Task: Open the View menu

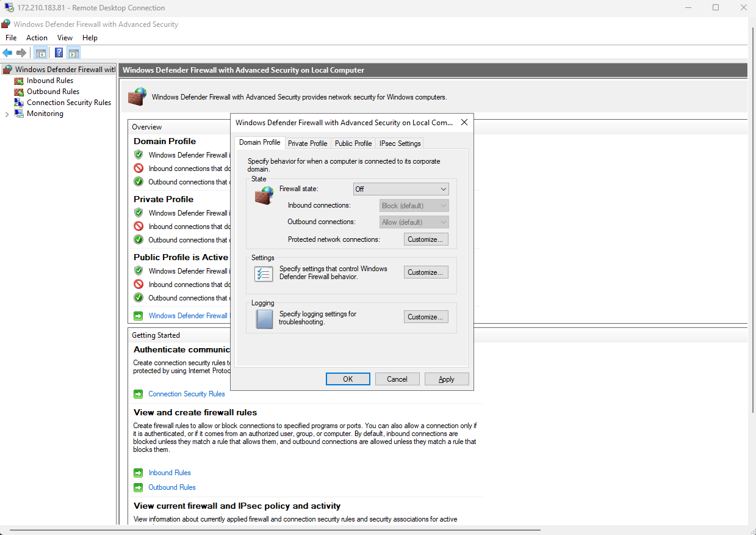Action: click(x=65, y=38)
